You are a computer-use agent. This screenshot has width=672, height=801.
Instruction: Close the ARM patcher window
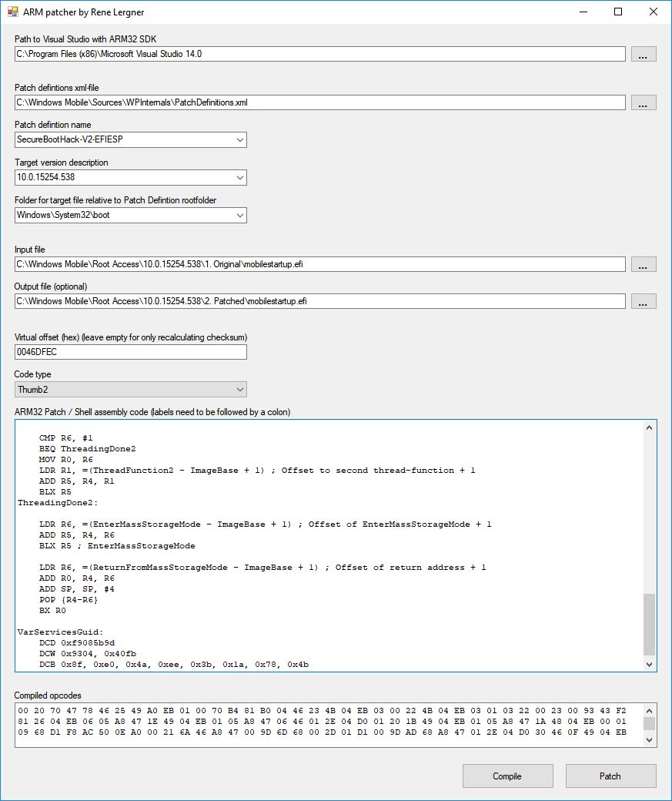[653, 12]
